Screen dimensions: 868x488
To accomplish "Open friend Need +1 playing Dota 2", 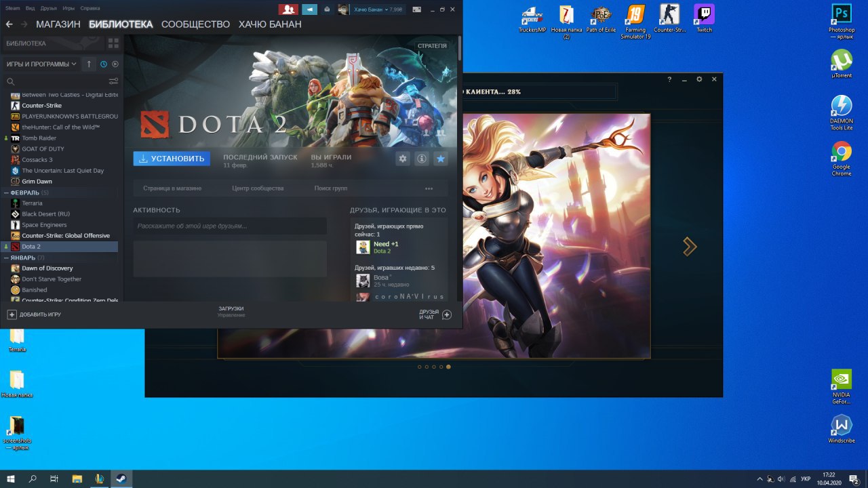I will [x=386, y=244].
